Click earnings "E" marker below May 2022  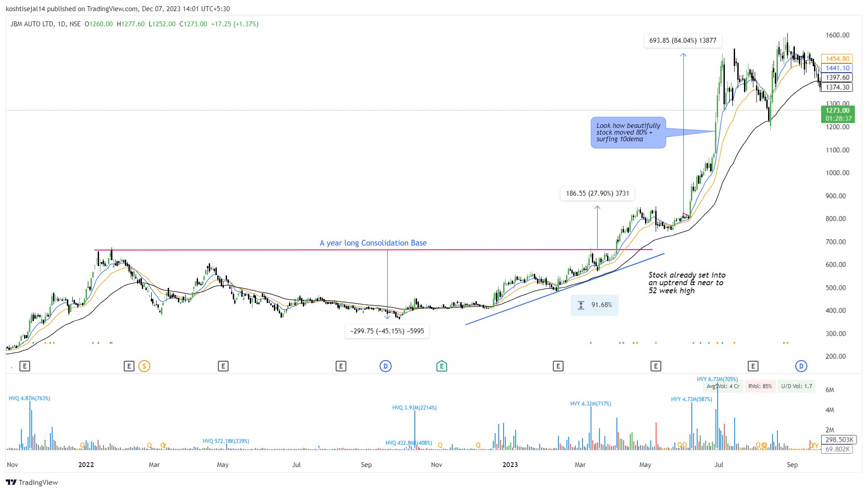(223, 366)
